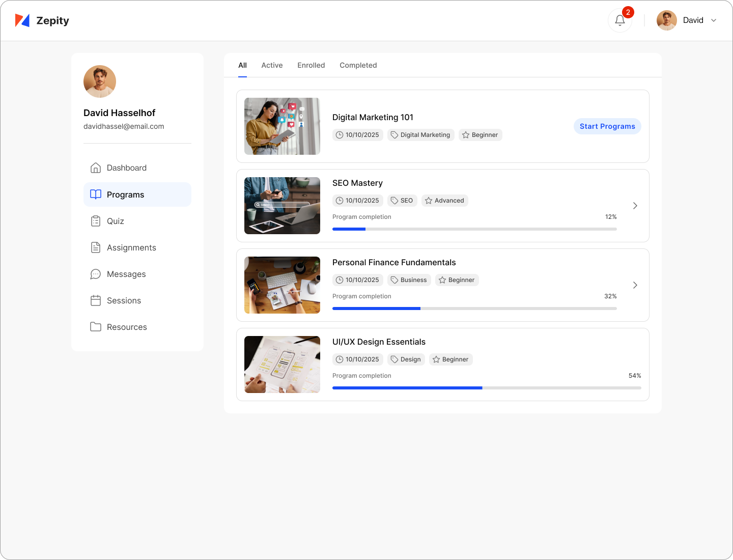This screenshot has width=733, height=560.
Task: Open Sessions calendar icon in sidebar
Action: (x=96, y=300)
